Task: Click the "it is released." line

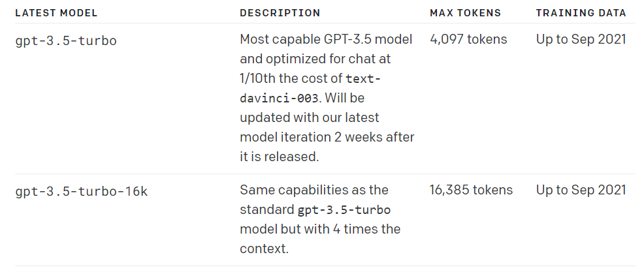Action: click(280, 157)
